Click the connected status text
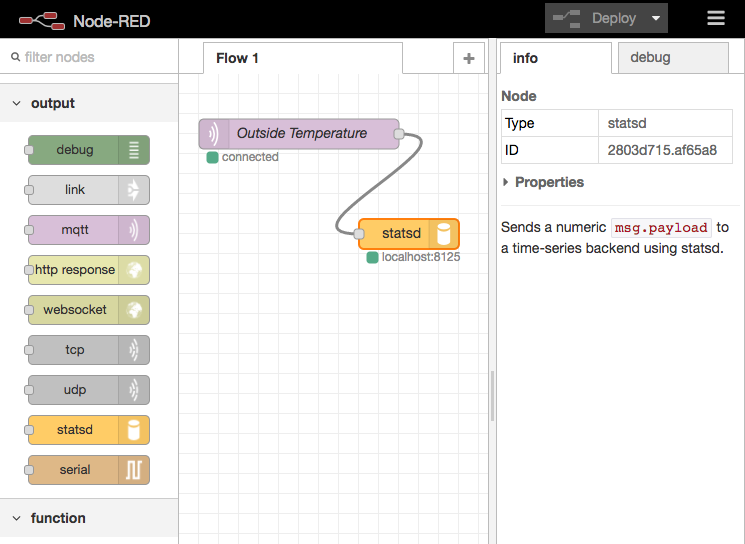The image size is (745, 544). (250, 157)
